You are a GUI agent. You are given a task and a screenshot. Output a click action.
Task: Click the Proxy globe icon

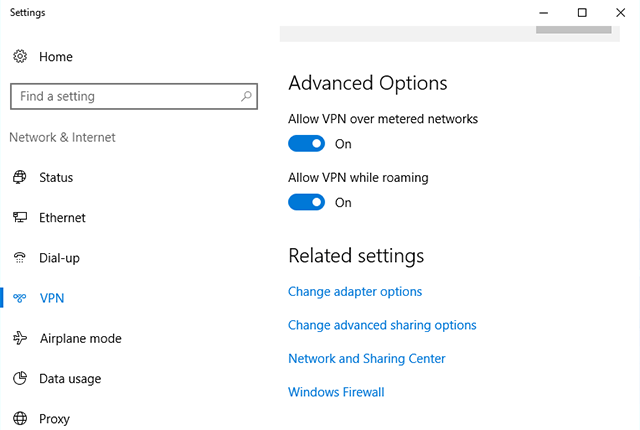(x=20, y=419)
